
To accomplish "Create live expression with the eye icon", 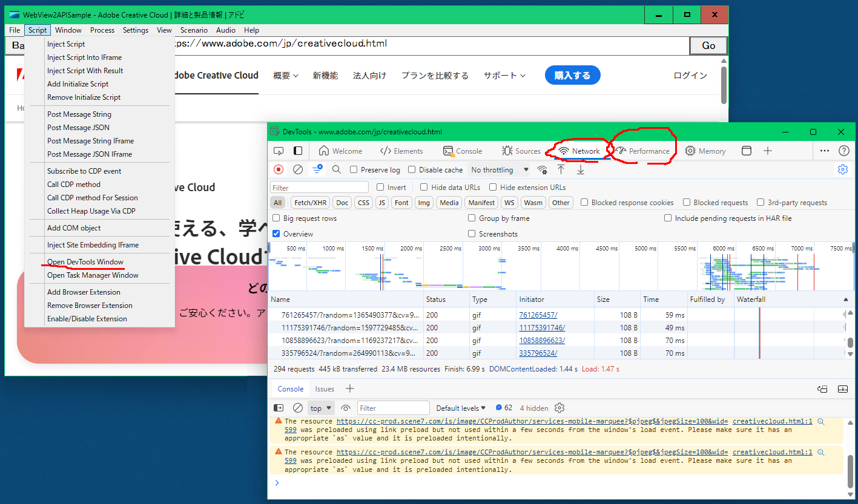I will (x=346, y=408).
